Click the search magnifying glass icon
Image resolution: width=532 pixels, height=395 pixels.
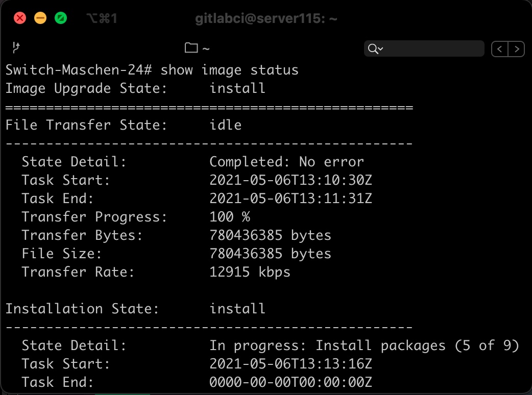(373, 49)
